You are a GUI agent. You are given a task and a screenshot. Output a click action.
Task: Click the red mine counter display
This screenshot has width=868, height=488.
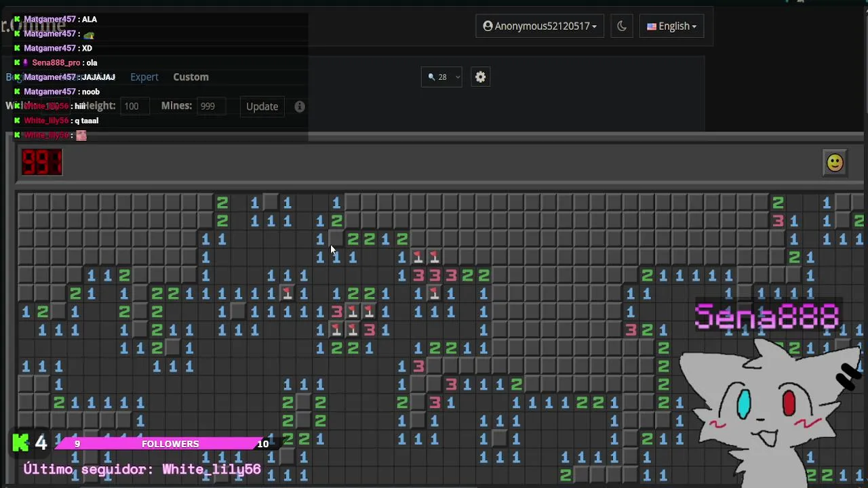click(42, 163)
